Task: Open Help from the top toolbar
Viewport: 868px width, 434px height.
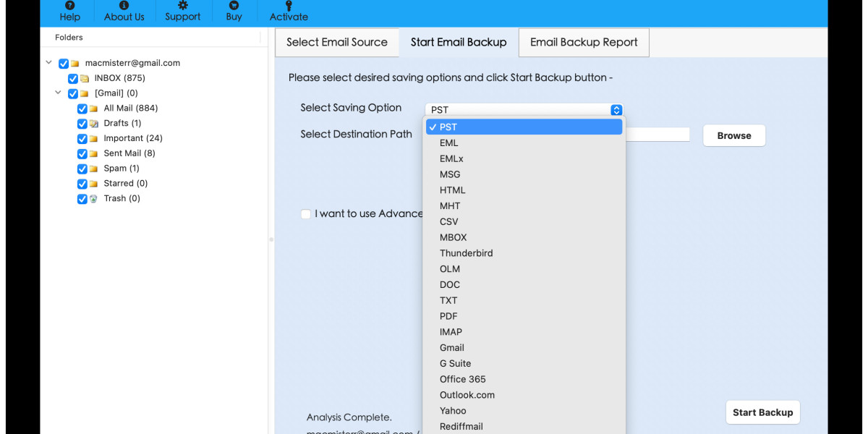Action: [69, 7]
